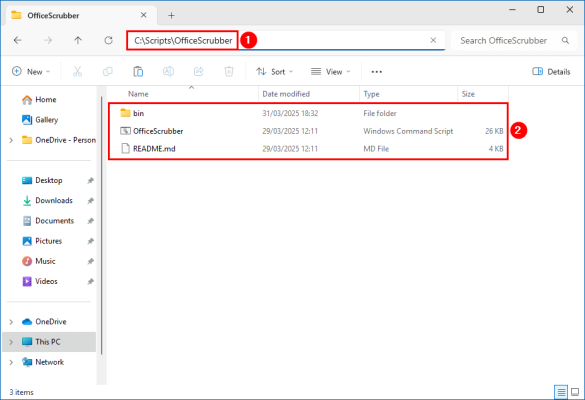Toggle the Details pane
585x400 pixels.
coord(551,72)
